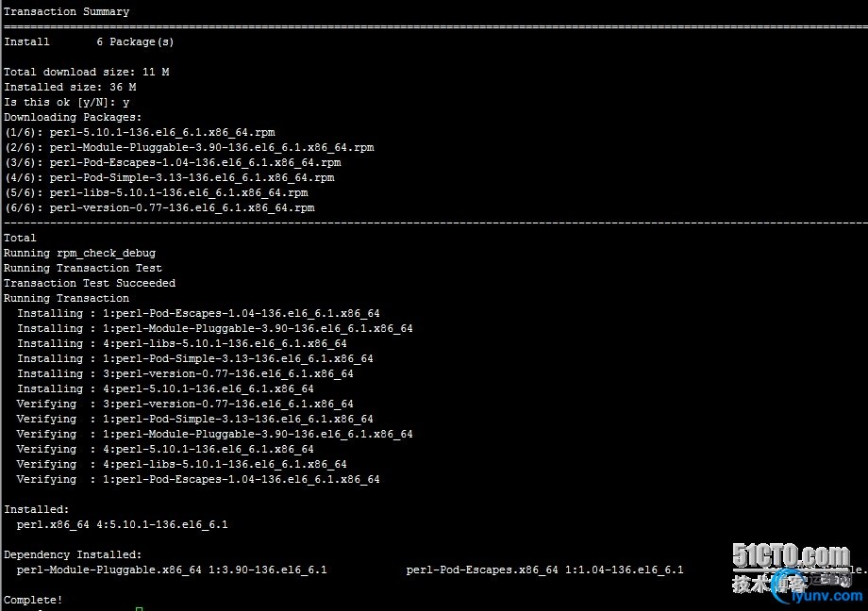Click the 'Installed size: 36 M' line

tap(70, 87)
